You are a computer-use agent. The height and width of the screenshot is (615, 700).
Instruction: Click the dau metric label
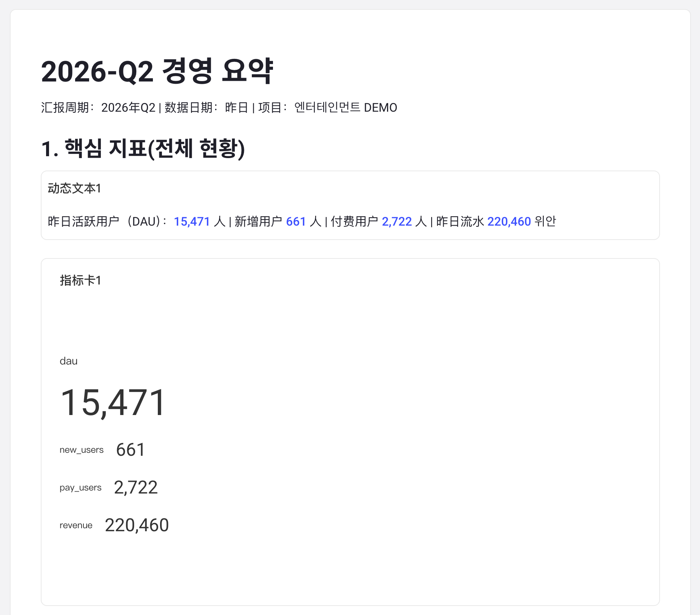[69, 361]
